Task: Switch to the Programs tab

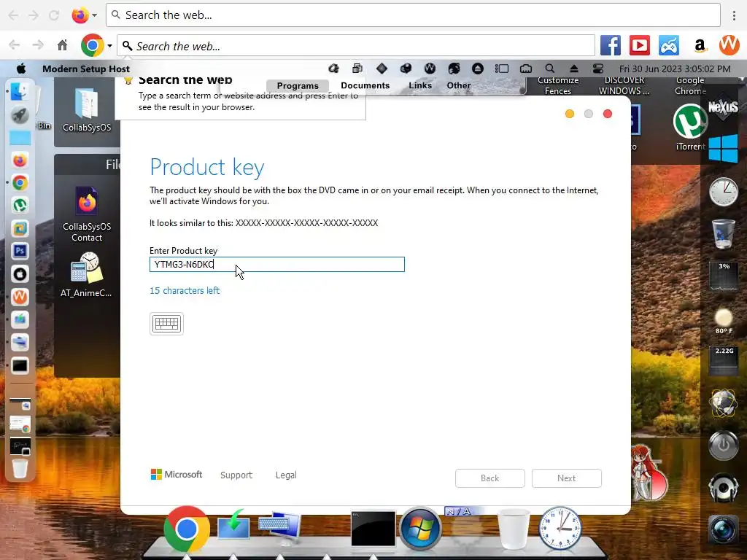Action: coord(298,86)
